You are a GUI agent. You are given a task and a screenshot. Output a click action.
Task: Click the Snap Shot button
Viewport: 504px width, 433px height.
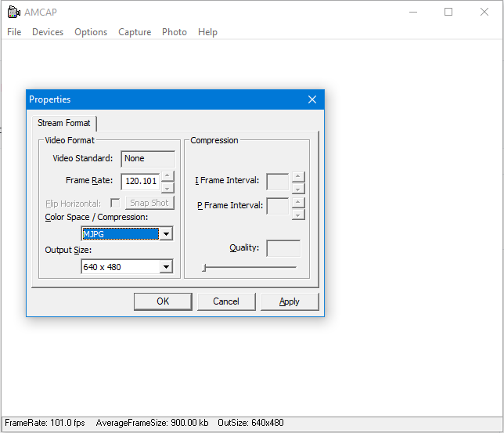pyautogui.click(x=149, y=203)
